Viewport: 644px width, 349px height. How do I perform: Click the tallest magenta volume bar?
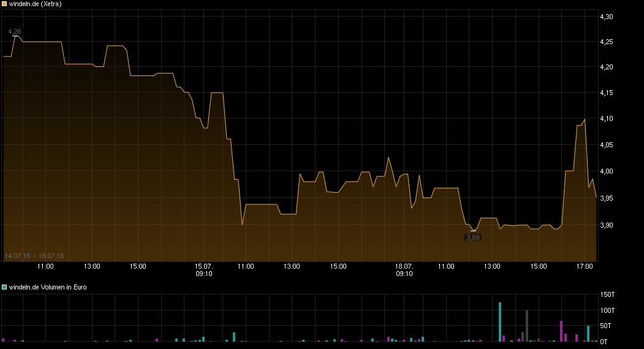point(561,331)
